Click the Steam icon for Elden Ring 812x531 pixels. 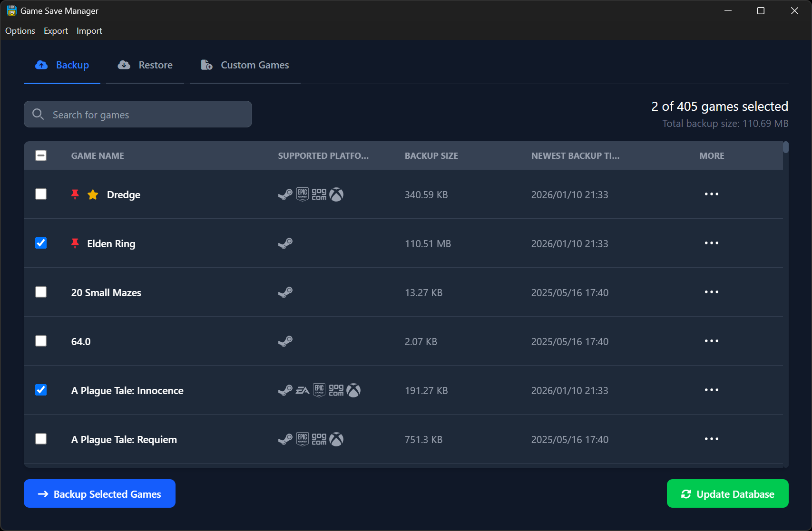(285, 243)
